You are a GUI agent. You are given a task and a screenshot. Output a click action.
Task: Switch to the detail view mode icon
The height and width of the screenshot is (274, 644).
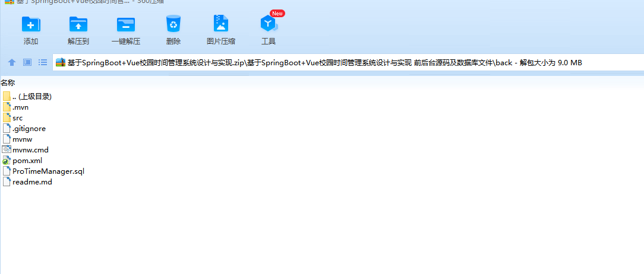click(27, 62)
